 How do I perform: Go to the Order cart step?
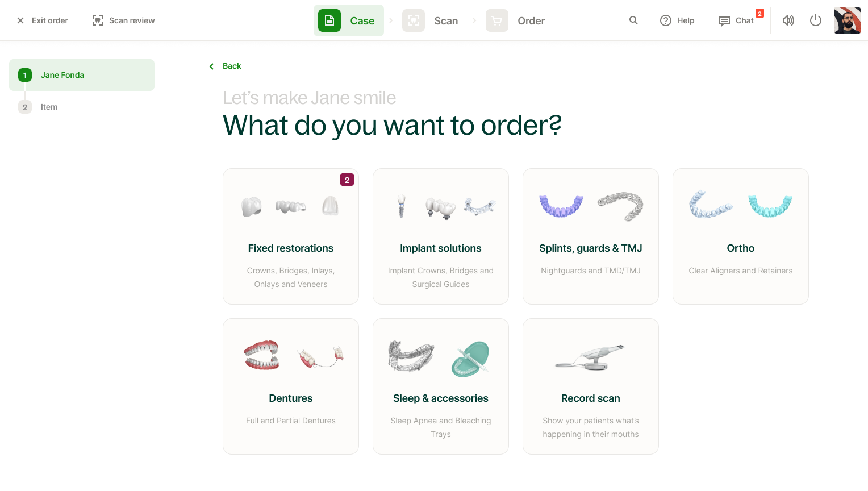coord(515,20)
